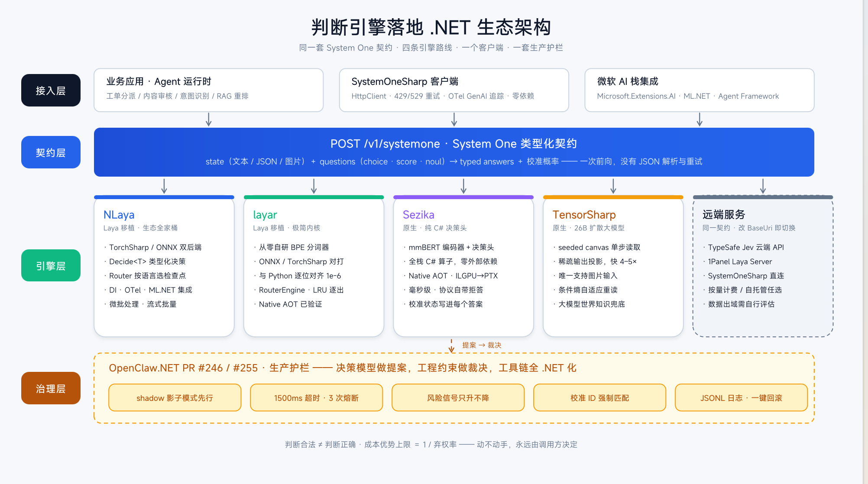Click the Router 按语言选检查点 item
Screen dimensions: 868x484
[147, 276]
